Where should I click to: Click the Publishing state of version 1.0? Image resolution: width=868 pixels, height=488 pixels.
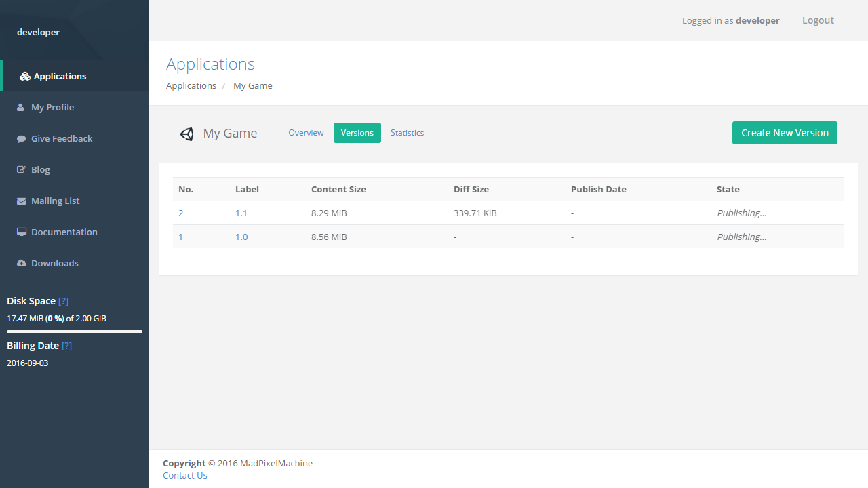[x=742, y=237]
